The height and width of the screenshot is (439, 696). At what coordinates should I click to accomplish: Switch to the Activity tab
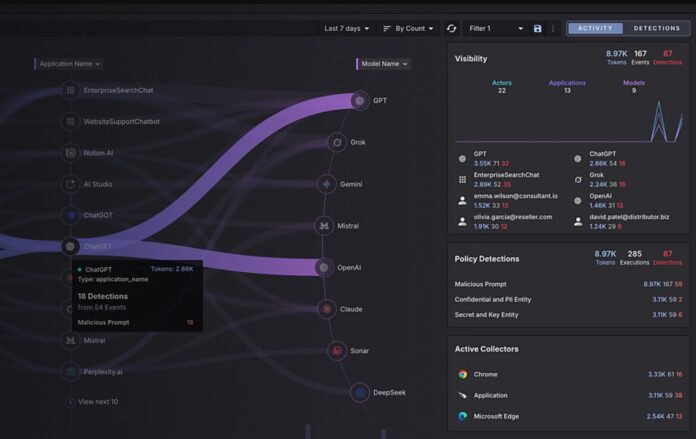(595, 28)
